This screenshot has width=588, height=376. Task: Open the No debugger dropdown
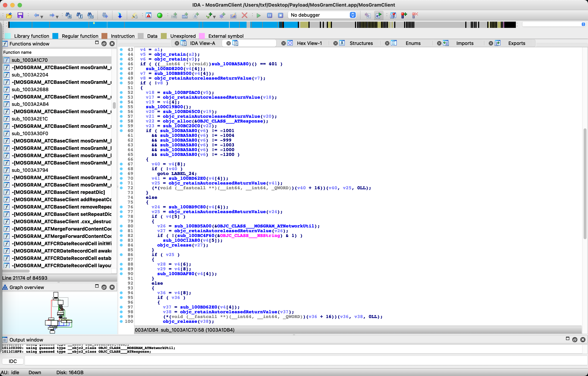(322, 15)
